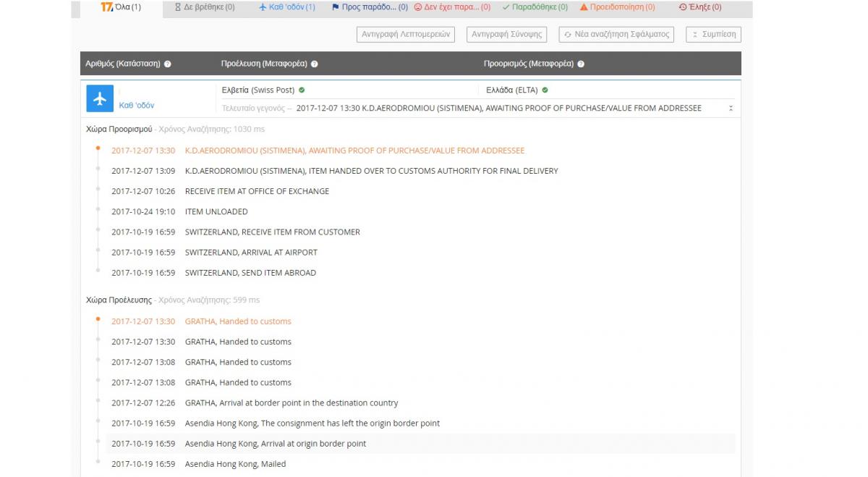Click Αντιγραφή Λεπτομερειών button

tap(406, 34)
